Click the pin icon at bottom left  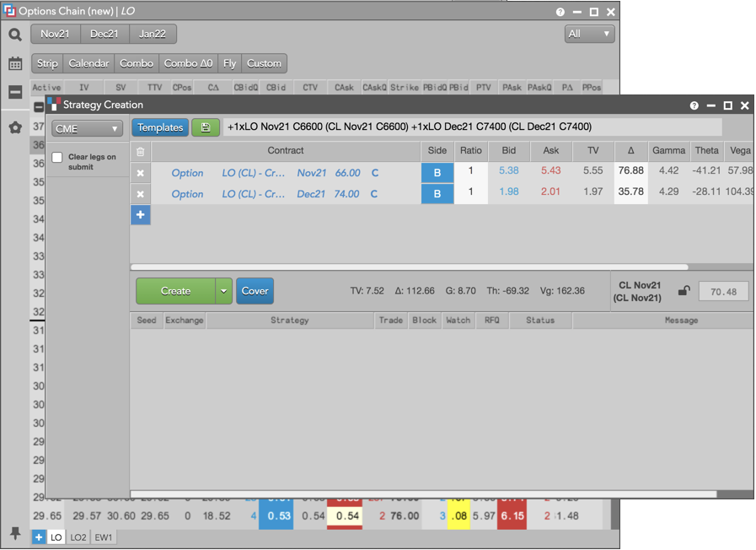(x=15, y=533)
